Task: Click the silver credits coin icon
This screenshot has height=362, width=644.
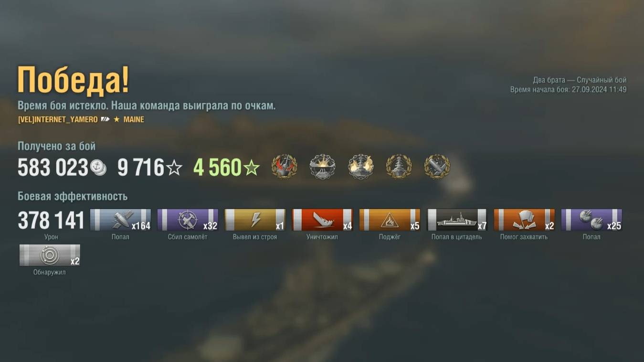Action: coord(98,168)
